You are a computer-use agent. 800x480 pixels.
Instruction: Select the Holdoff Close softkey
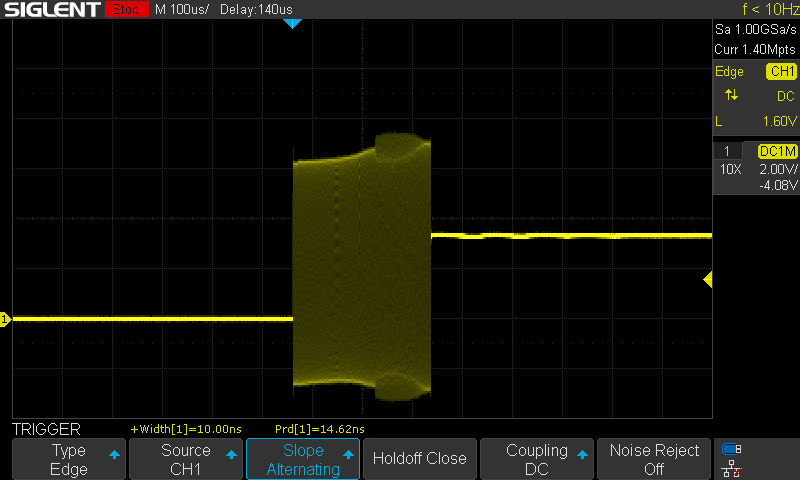[x=419, y=459]
